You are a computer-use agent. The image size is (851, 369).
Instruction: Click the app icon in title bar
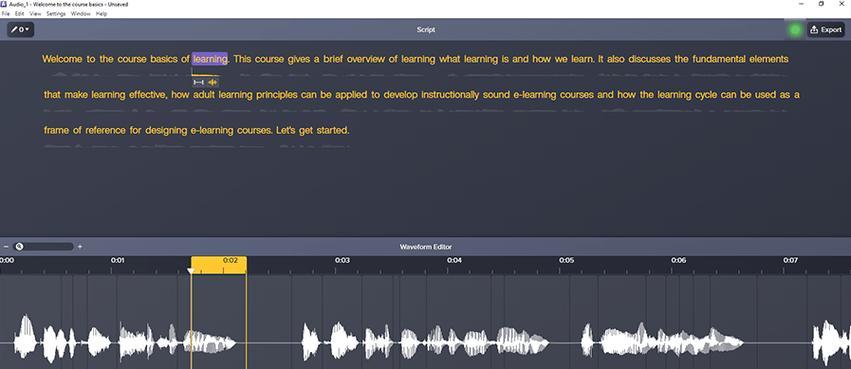pyautogui.click(x=4, y=4)
